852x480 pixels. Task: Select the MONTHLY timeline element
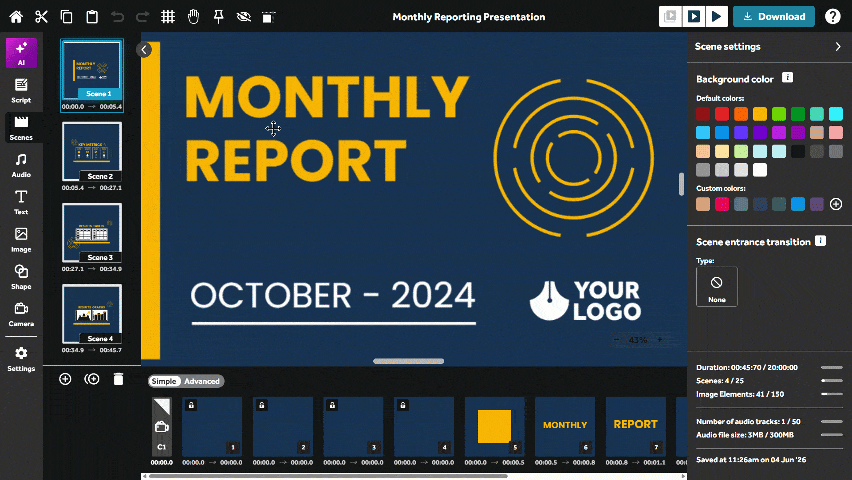565,427
